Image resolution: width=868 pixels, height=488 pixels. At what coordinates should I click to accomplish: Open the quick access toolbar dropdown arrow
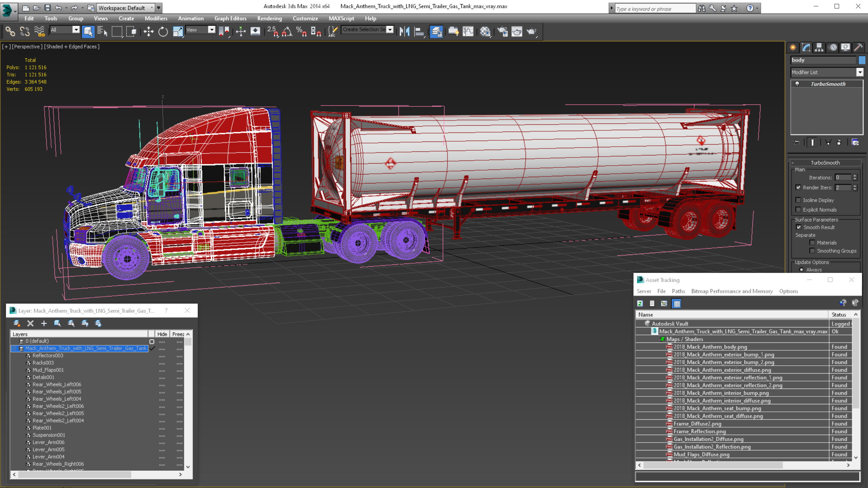click(158, 8)
